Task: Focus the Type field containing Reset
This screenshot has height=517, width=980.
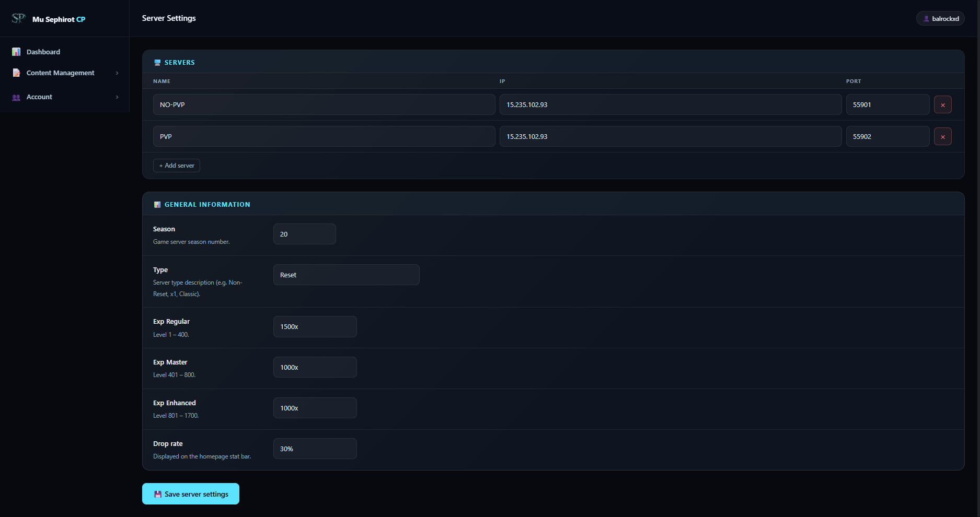Action: point(346,275)
